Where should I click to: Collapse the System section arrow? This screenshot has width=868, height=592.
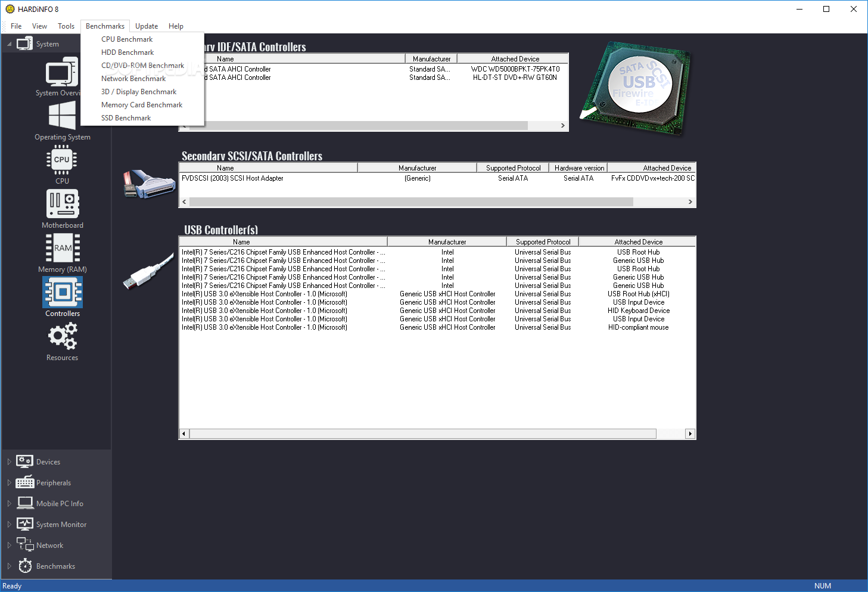click(x=9, y=44)
